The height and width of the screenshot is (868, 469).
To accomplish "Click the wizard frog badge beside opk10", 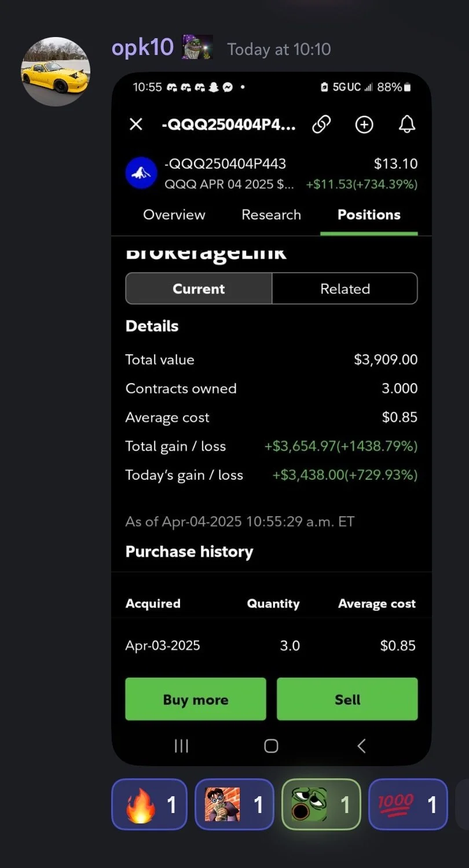I will pyautogui.click(x=197, y=47).
